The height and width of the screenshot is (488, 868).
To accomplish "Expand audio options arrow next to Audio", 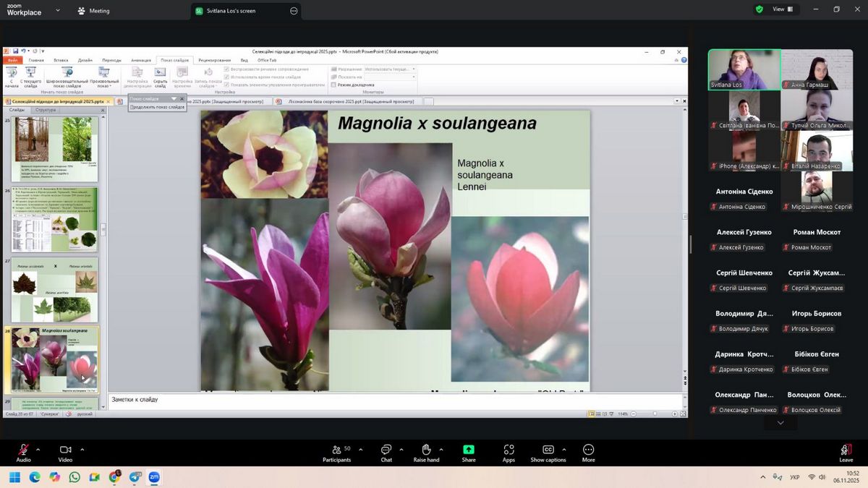I will (38, 449).
